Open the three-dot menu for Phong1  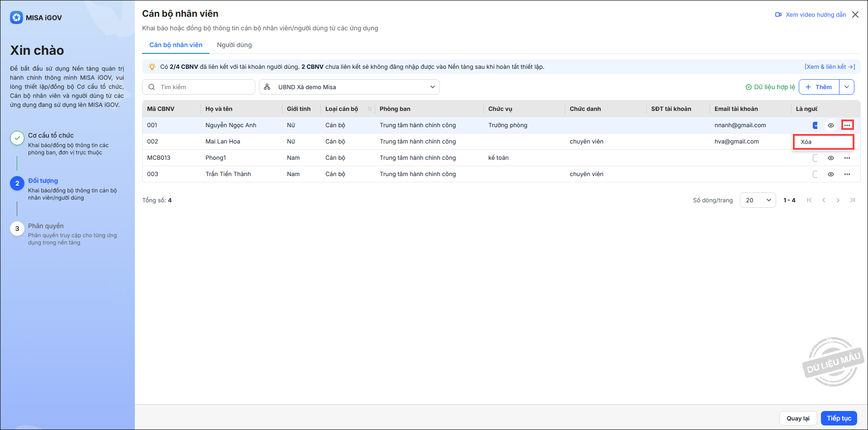(x=847, y=158)
